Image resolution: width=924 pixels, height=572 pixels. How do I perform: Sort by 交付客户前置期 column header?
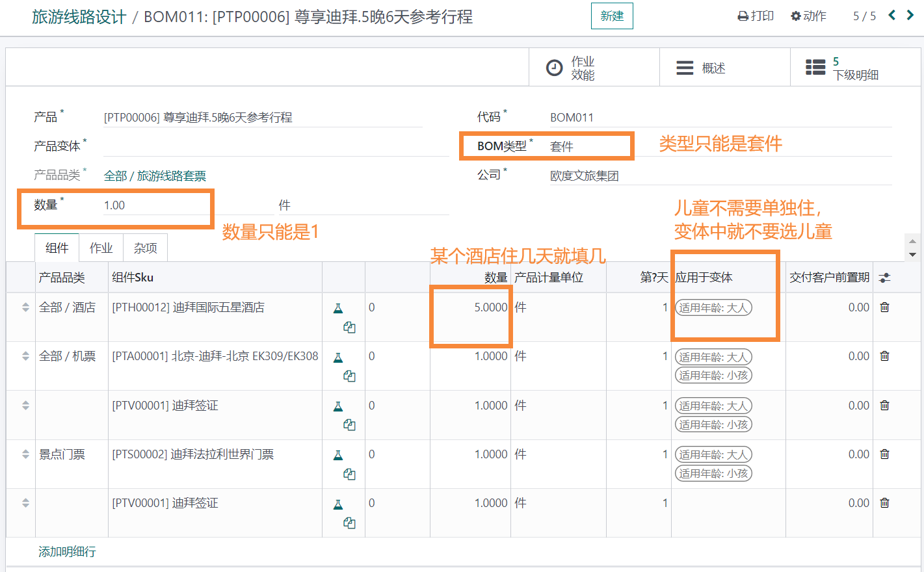pyautogui.click(x=829, y=278)
